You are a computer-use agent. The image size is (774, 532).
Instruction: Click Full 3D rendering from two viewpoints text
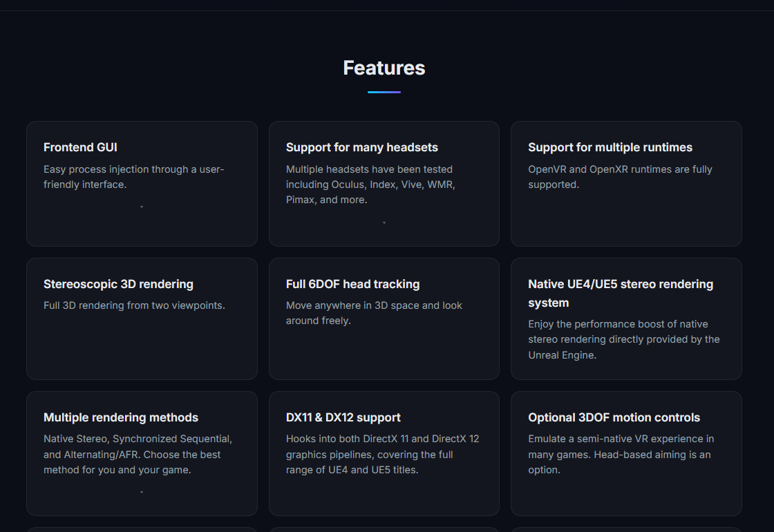click(134, 305)
